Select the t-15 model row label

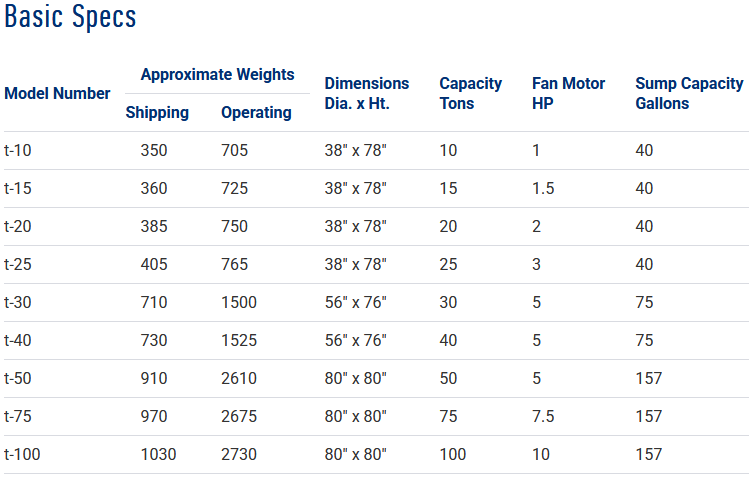point(18,188)
